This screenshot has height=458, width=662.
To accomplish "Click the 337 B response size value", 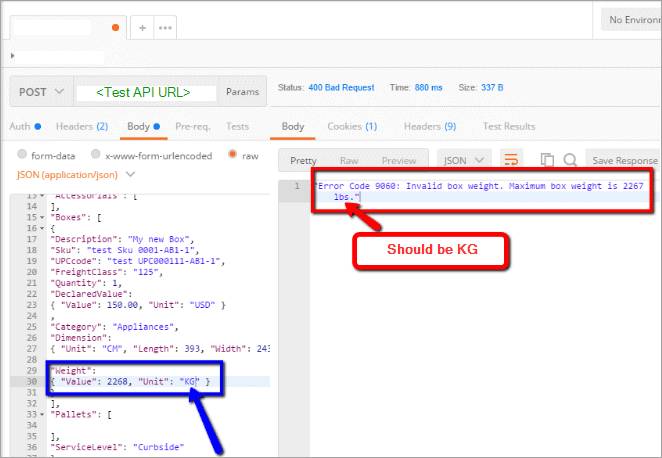I will pos(492,87).
